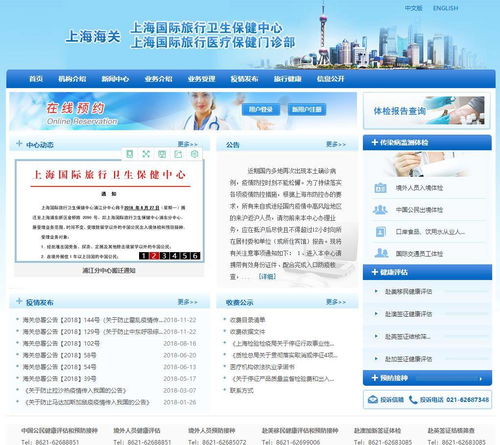This screenshot has height=445, width=500.
Task: Open the 医疗机构依法执业承诺书 link
Action: 262,367
